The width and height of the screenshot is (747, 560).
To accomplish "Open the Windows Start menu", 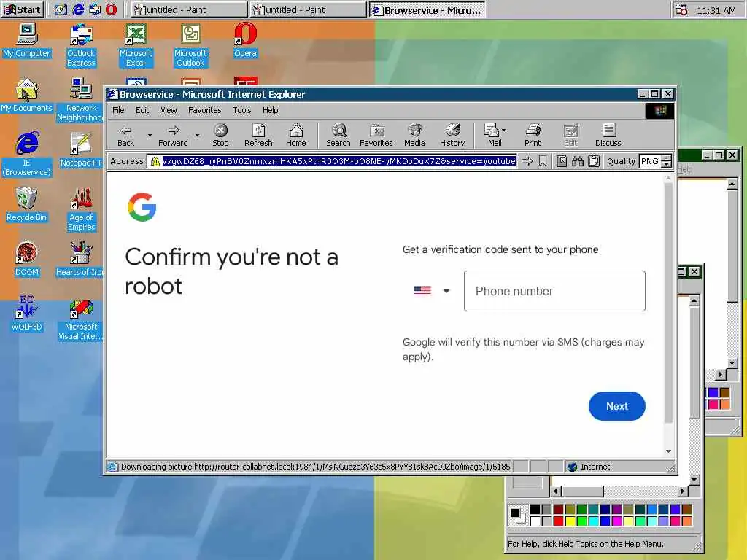I will tap(23, 9).
